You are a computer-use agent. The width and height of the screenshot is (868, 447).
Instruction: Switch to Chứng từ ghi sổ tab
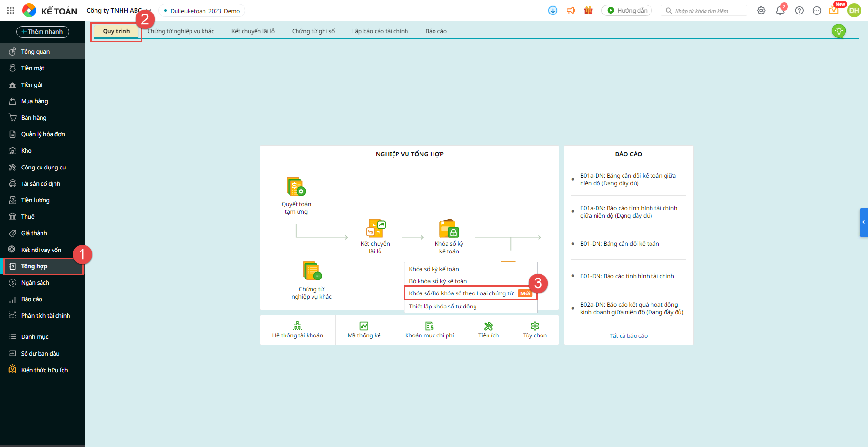coord(313,31)
